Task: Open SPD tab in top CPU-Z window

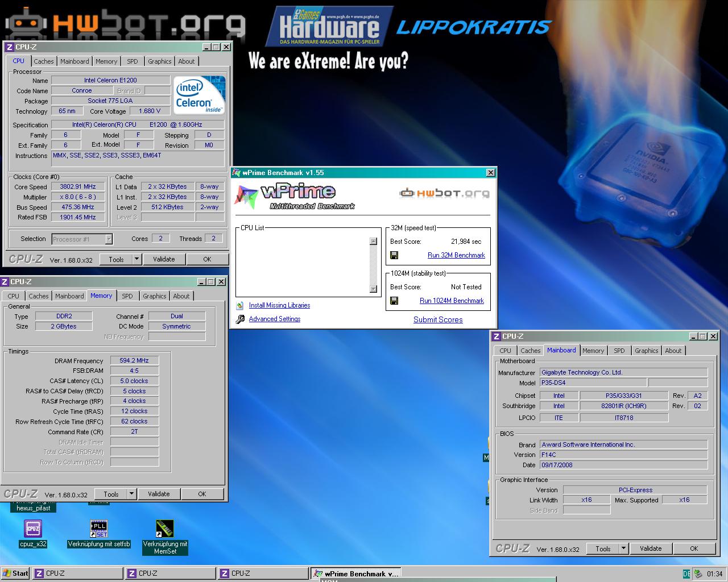Action: coord(133,61)
